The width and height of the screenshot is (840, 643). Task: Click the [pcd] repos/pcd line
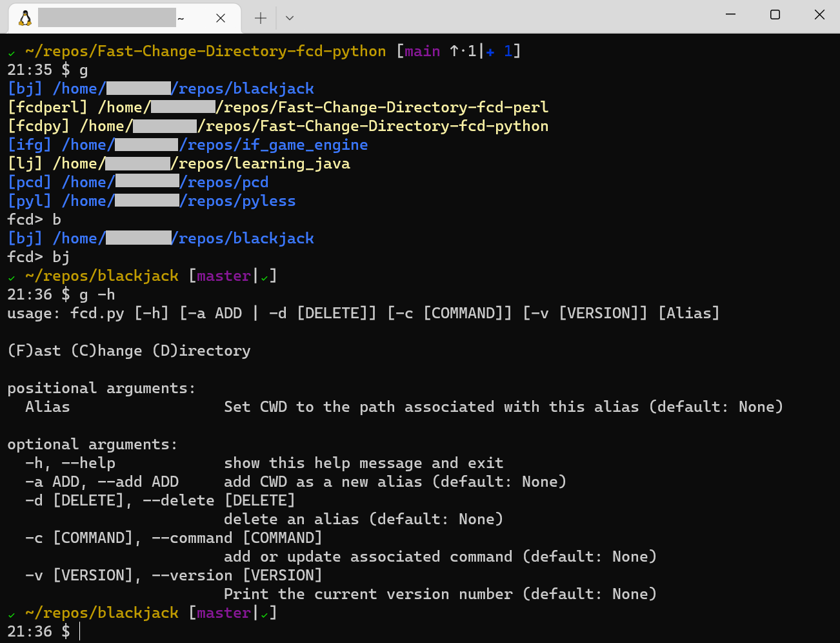138,182
